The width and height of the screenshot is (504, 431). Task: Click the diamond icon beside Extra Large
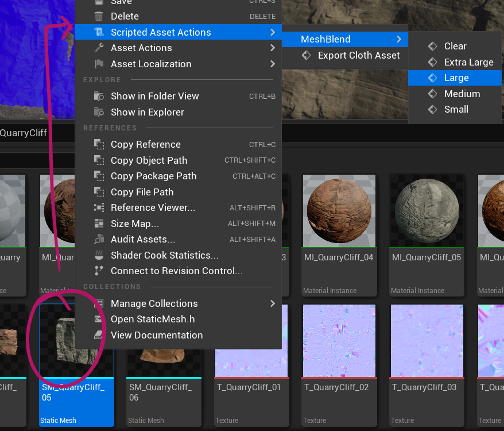(x=433, y=62)
